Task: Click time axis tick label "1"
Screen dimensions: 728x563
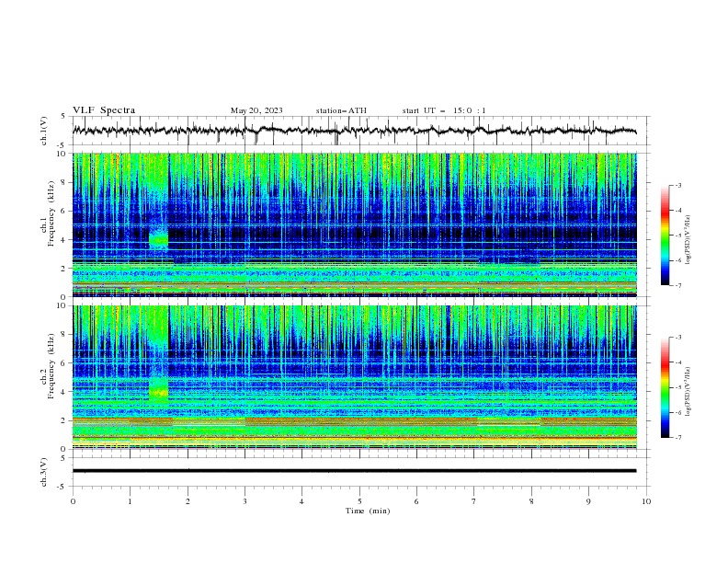Action: coord(130,501)
